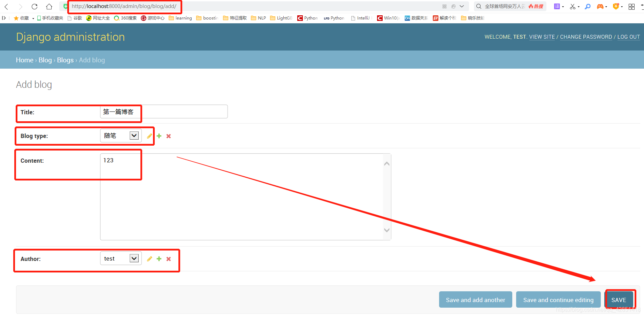Go to Blogs in the breadcrumb

pos(65,60)
